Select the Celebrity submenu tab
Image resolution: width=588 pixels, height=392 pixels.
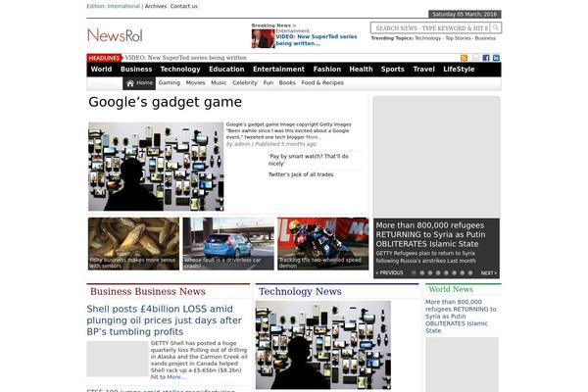point(245,83)
